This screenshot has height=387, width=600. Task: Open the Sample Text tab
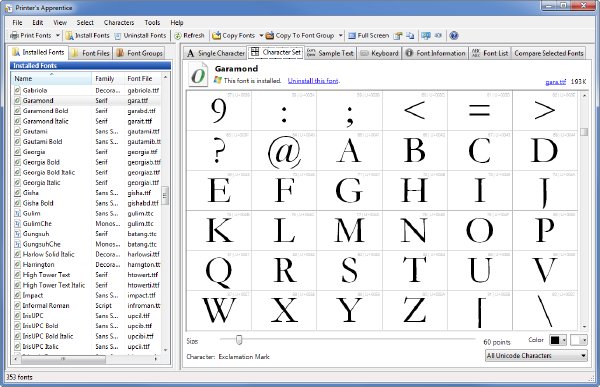(x=330, y=53)
